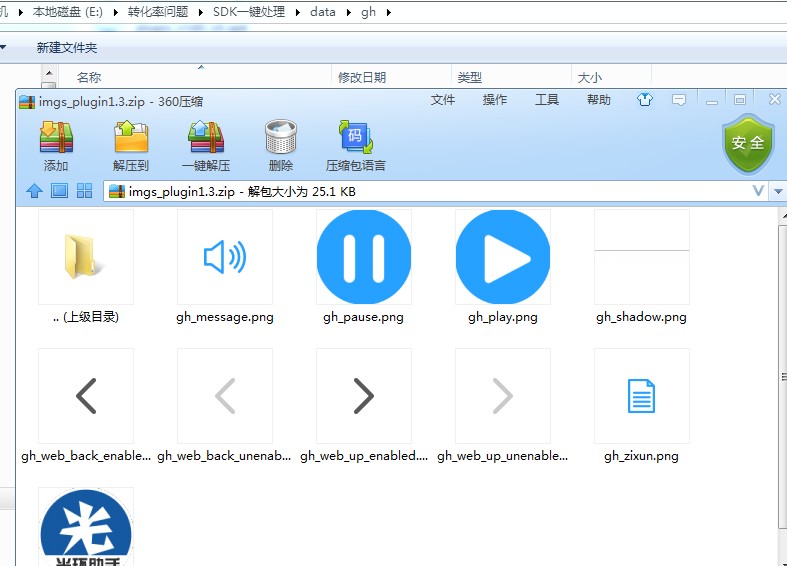Sort by 类型 column in Explorer
Image resolution: width=787 pixels, height=566 pixels.
[470, 77]
